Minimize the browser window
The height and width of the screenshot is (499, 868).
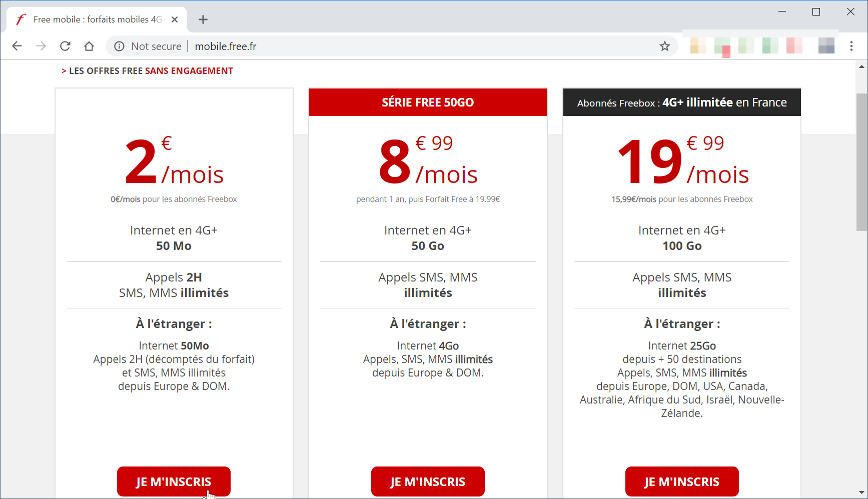pyautogui.click(x=782, y=11)
